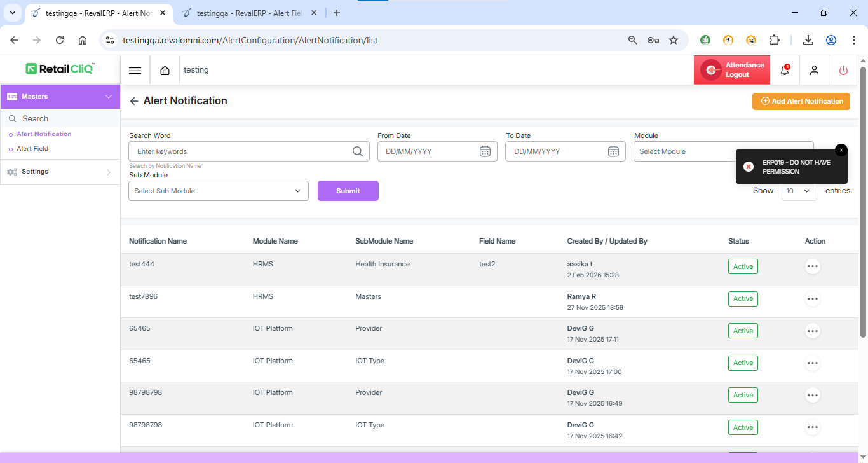Viewport: 868px width, 463px height.
Task: Click the red power logout icon
Action: 843,71
